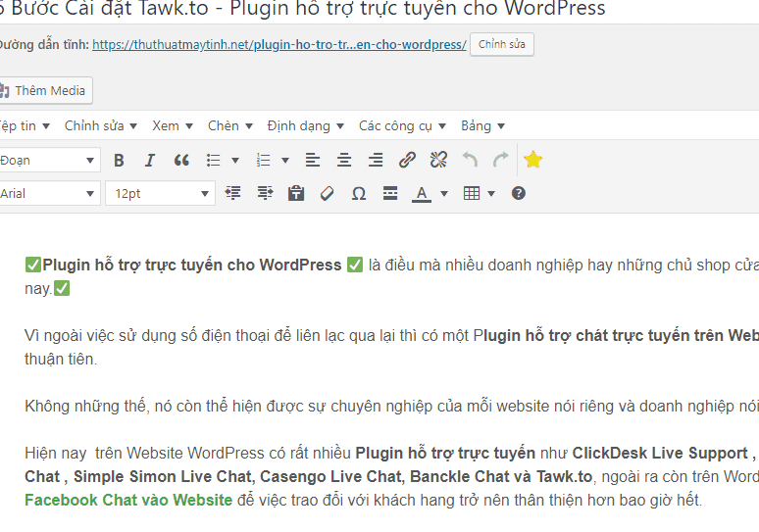The height and width of the screenshot is (532, 759).
Task: Click the paste as text clipboard icon
Action: click(x=296, y=194)
